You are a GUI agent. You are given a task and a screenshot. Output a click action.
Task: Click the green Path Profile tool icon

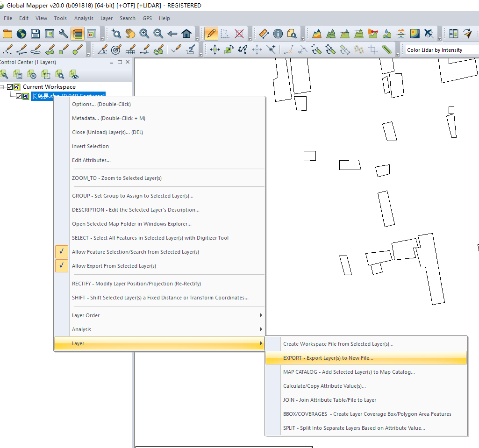(387, 50)
